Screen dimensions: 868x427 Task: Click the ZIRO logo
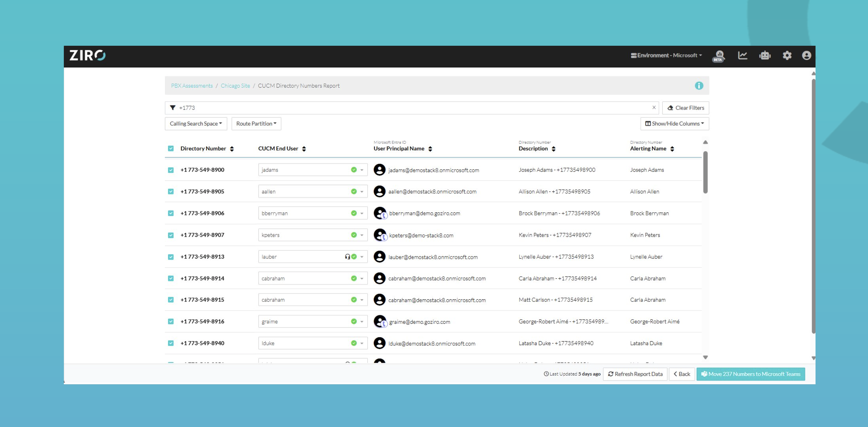pos(87,55)
